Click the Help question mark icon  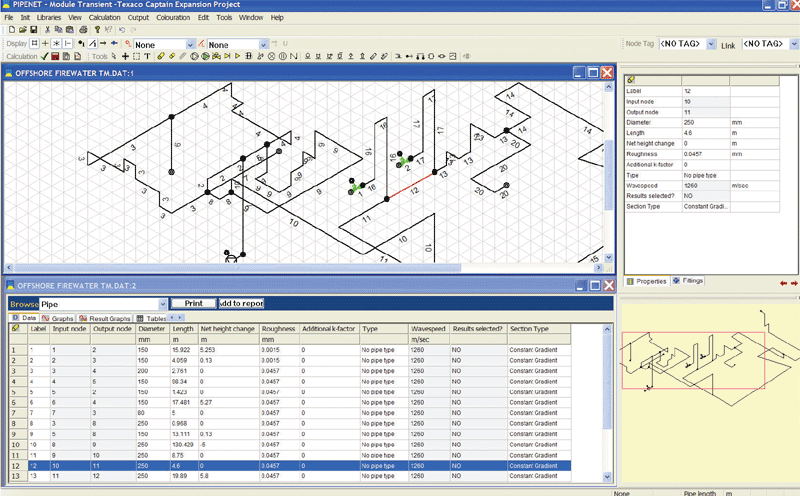click(x=97, y=30)
